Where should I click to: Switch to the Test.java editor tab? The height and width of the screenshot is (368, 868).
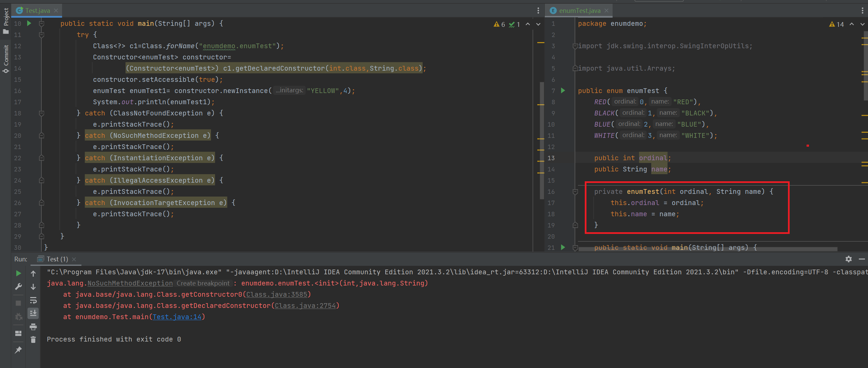[x=37, y=11]
